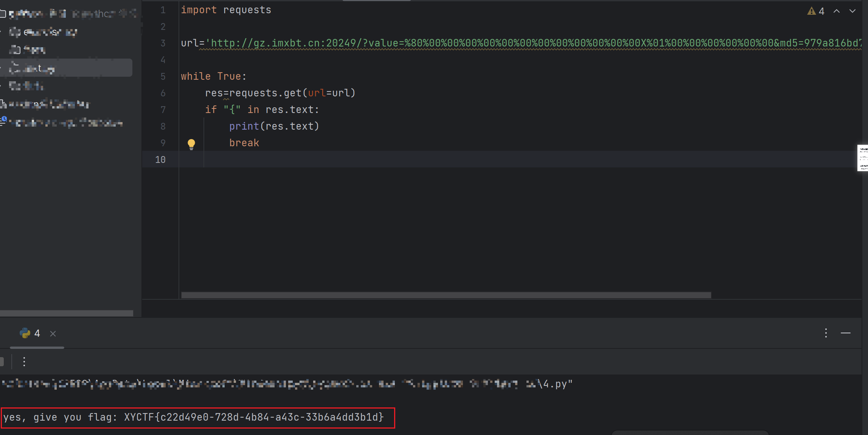868x435 pixels.
Task: Click the editor's horizontal scrollbar
Action: [446, 295]
